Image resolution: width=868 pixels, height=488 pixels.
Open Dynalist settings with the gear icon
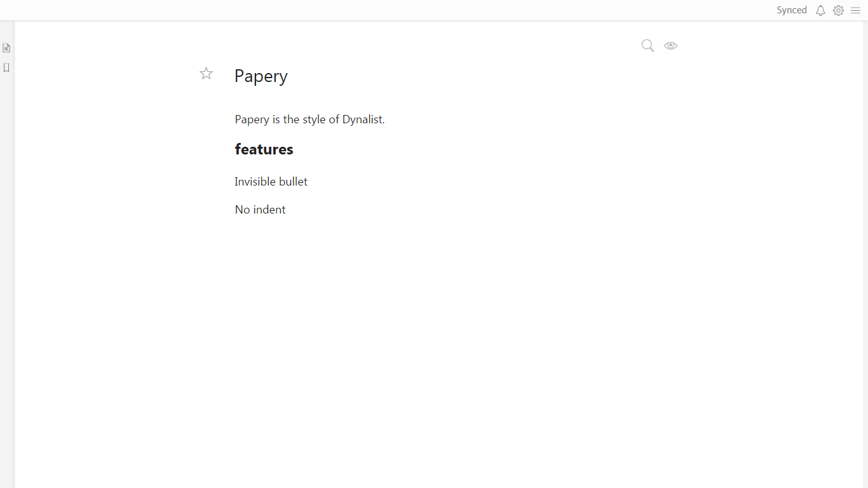click(838, 10)
